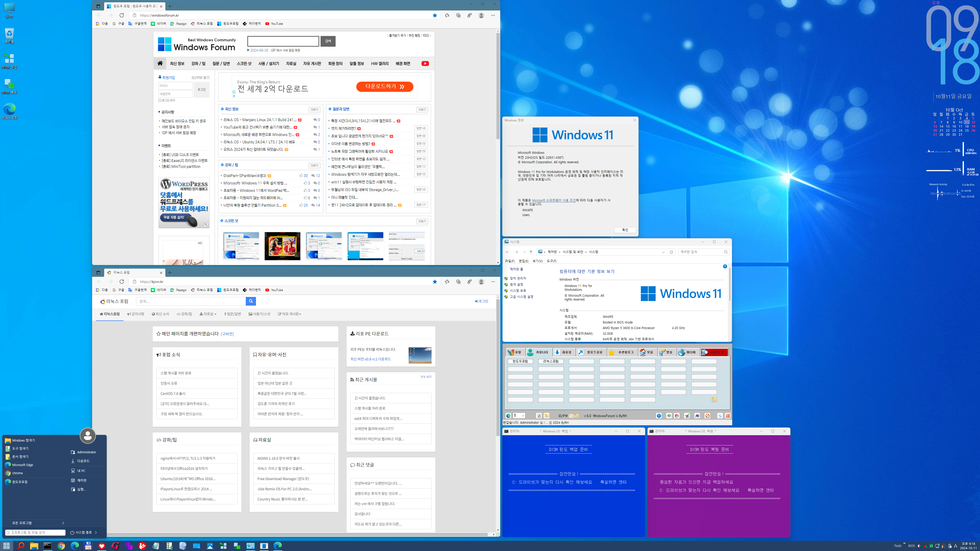980x551 pixels.
Task: Expand the 자유 게시판 dropdown in 리눅스 포럼 nav
Action: [289, 314]
